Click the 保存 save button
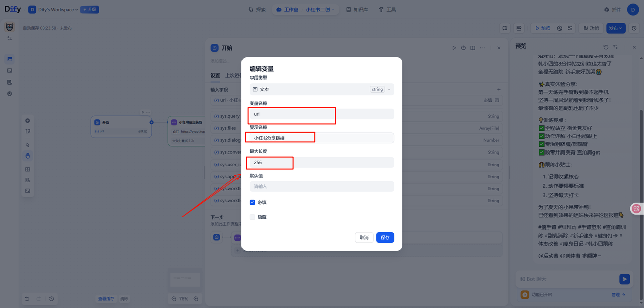This screenshot has height=308, width=644. 385,237
